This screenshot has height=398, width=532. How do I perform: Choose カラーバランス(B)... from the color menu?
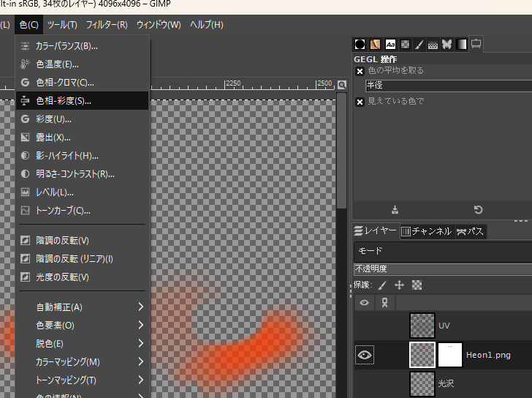pos(82,46)
